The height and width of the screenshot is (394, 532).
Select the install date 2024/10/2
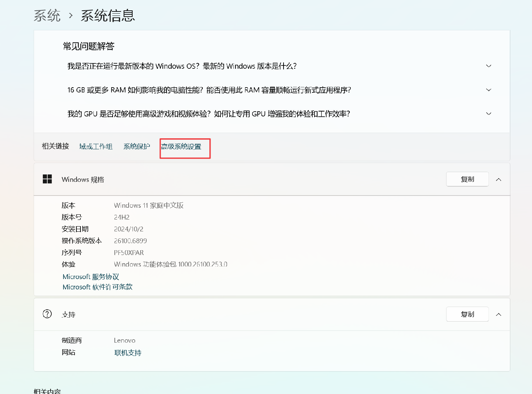[128, 229]
